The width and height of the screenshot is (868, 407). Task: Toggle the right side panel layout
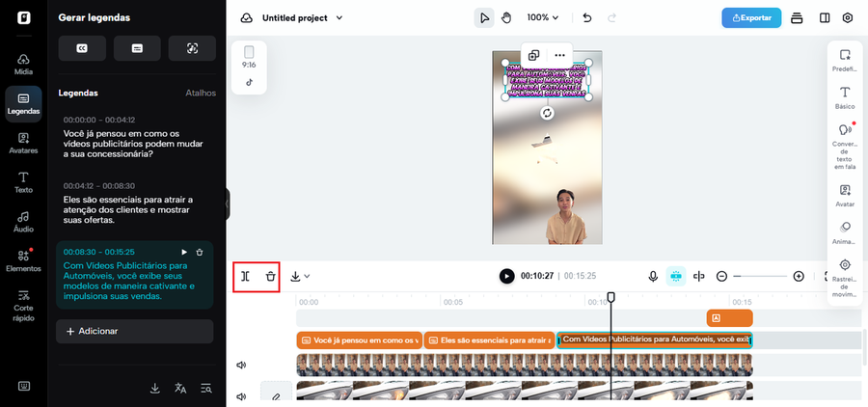825,18
